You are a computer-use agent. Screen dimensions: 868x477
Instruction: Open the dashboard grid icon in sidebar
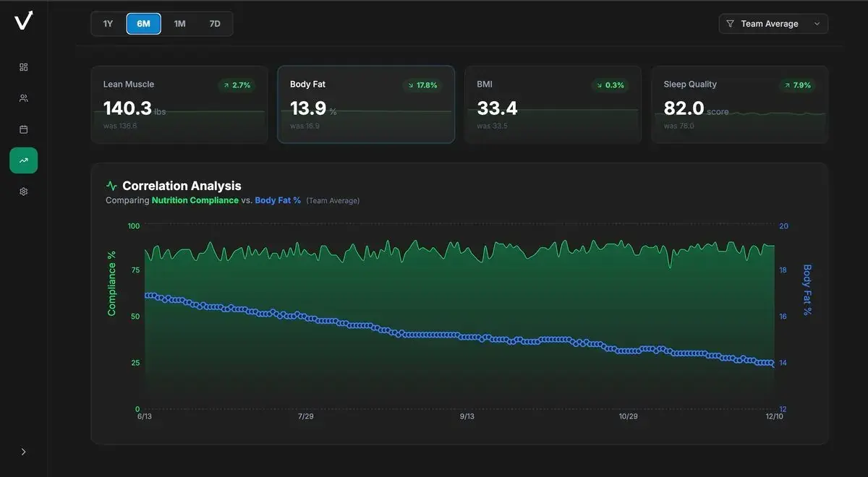(23, 66)
